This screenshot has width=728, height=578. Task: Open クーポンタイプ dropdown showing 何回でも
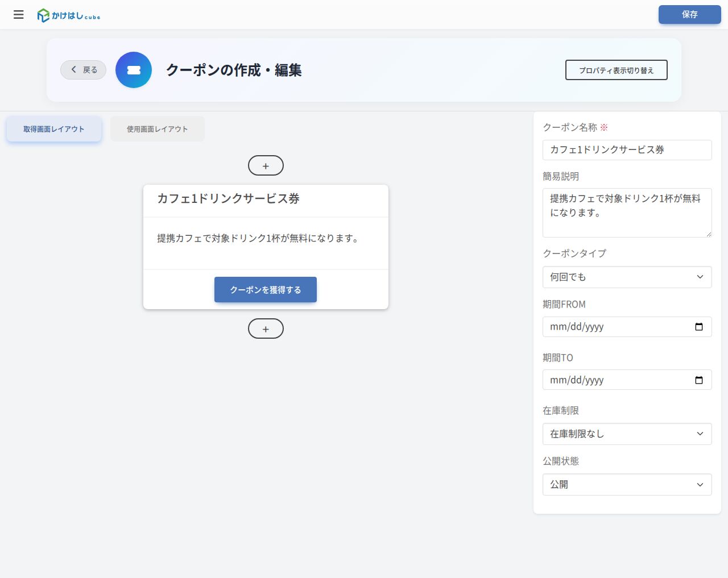click(627, 277)
